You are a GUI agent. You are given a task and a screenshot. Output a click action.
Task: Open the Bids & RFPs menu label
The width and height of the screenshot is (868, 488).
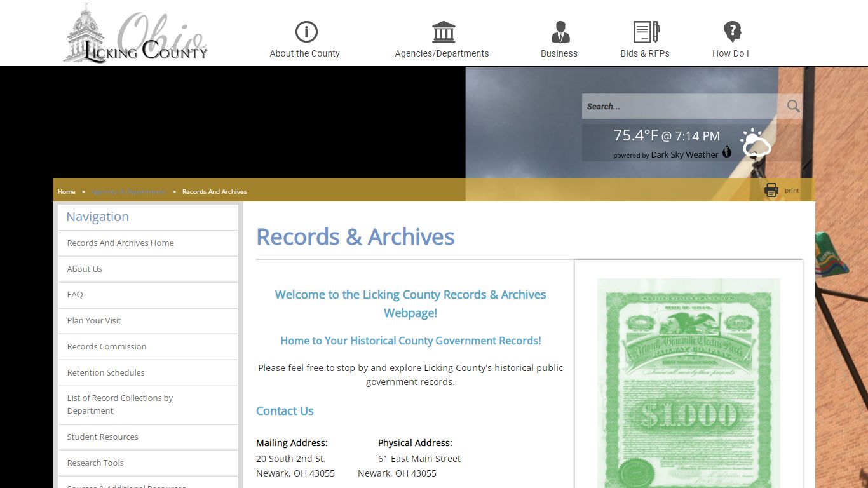coord(645,53)
